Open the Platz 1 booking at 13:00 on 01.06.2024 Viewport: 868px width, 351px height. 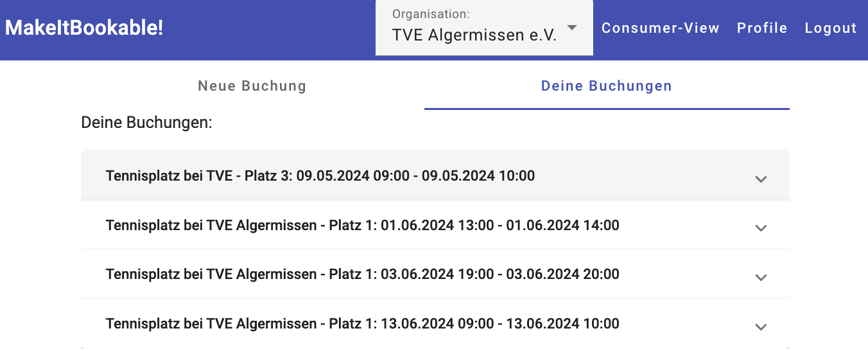[x=362, y=225]
